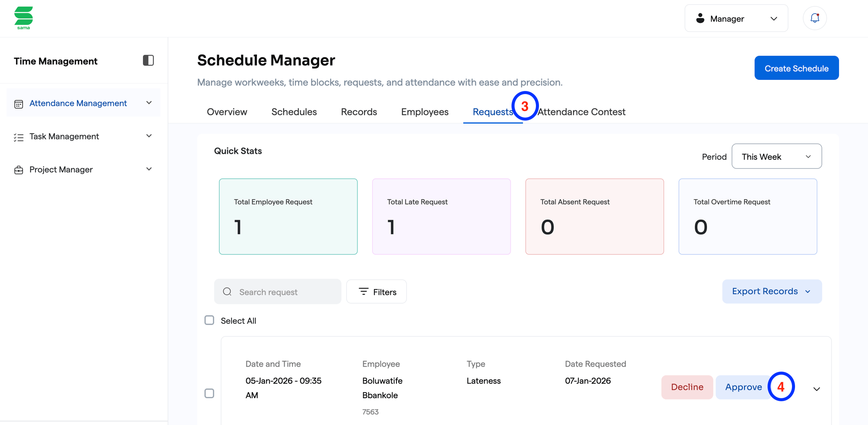Click the Project Manager briefcase icon
This screenshot has width=868, height=425.
19,170
